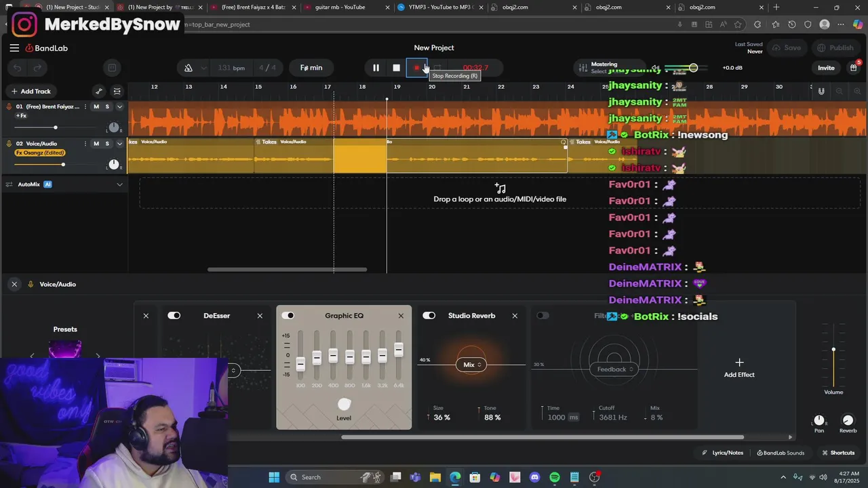Open the Feedback parameter dropdown
Image resolution: width=868 pixels, height=488 pixels.
coord(615,369)
